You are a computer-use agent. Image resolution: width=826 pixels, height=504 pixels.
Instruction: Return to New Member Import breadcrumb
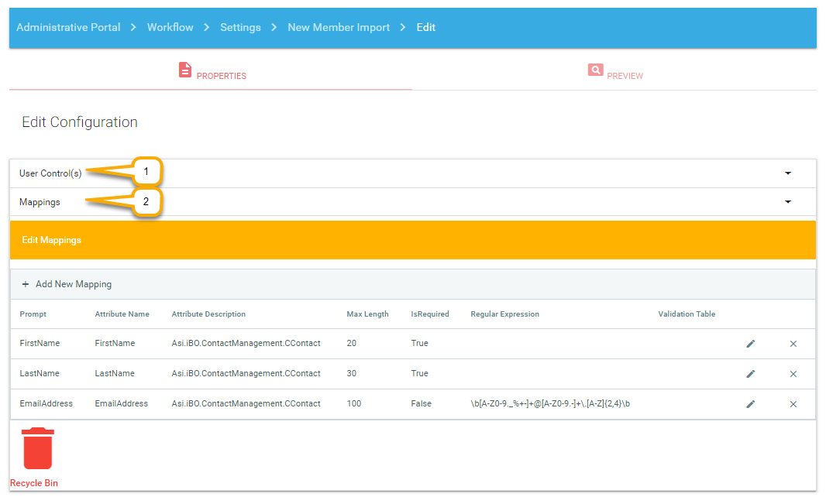pos(339,27)
